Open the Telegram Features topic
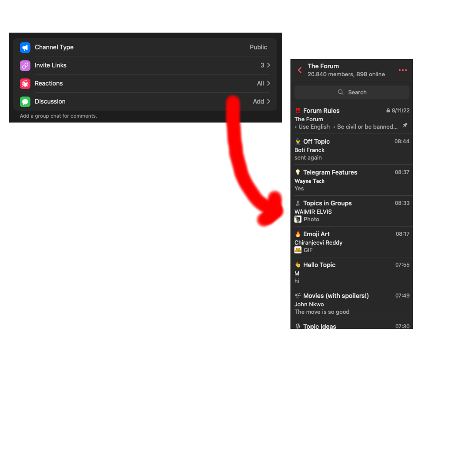The width and height of the screenshot is (476, 476). click(x=352, y=180)
